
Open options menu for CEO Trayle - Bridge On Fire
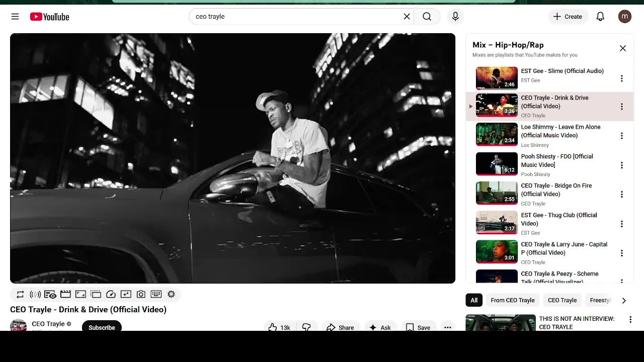click(622, 194)
